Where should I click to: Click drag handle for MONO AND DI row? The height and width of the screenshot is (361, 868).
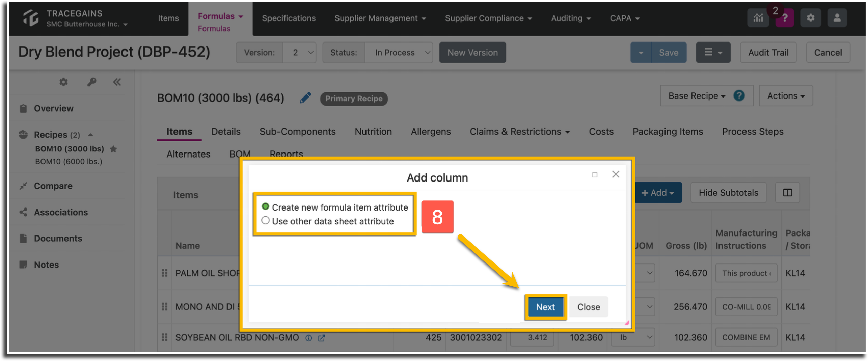[x=164, y=307]
